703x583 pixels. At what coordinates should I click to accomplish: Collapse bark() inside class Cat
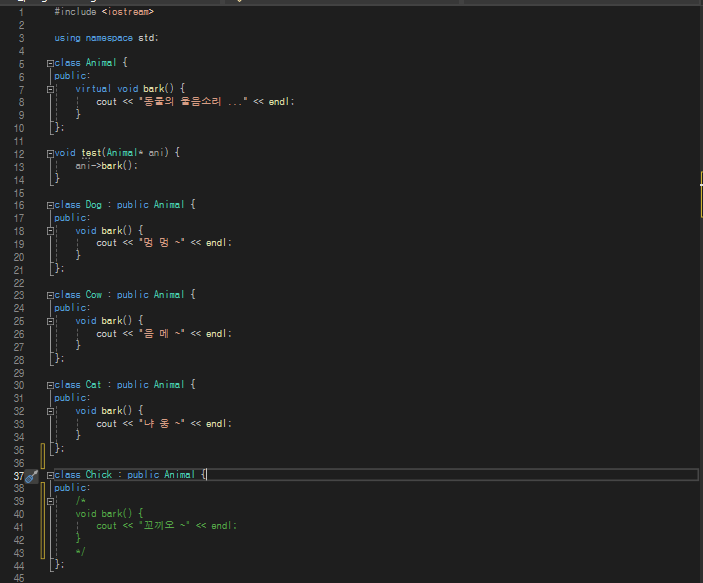50,411
